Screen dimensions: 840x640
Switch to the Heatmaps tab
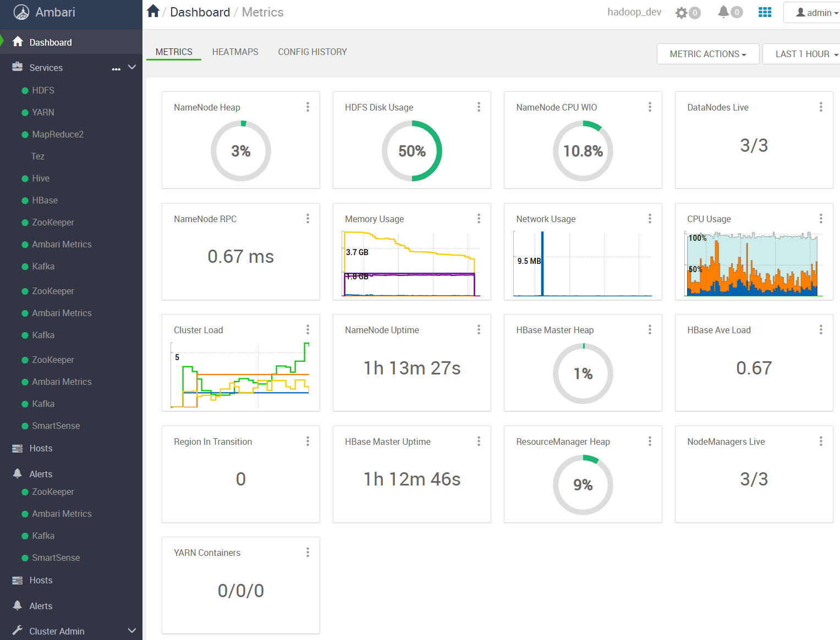pos(235,52)
